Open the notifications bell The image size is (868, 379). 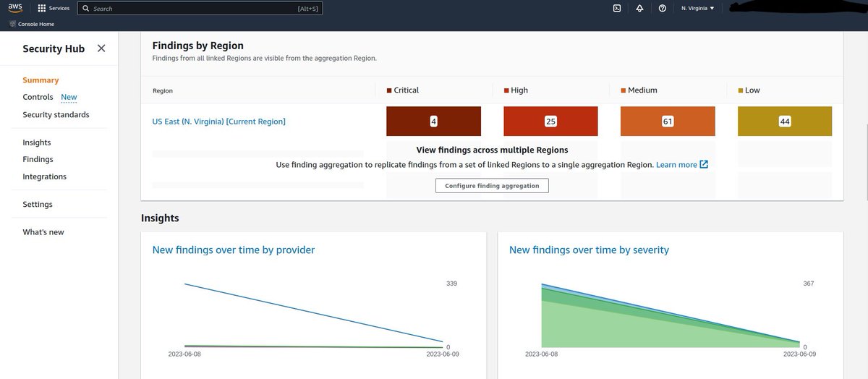tap(639, 9)
